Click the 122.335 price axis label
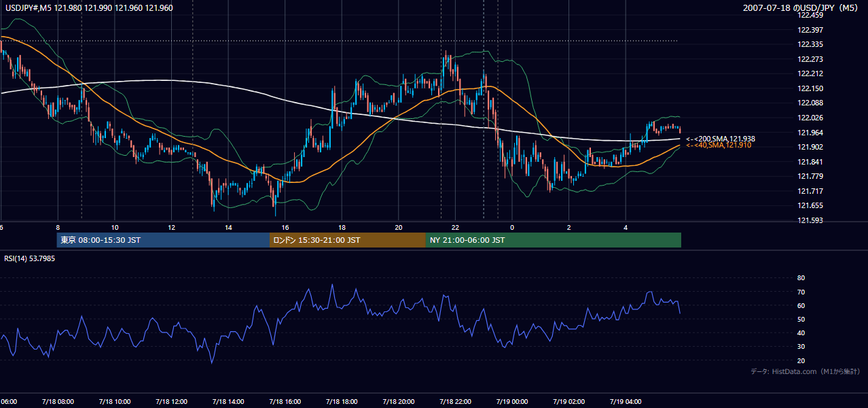The image size is (868, 408). pyautogui.click(x=809, y=44)
